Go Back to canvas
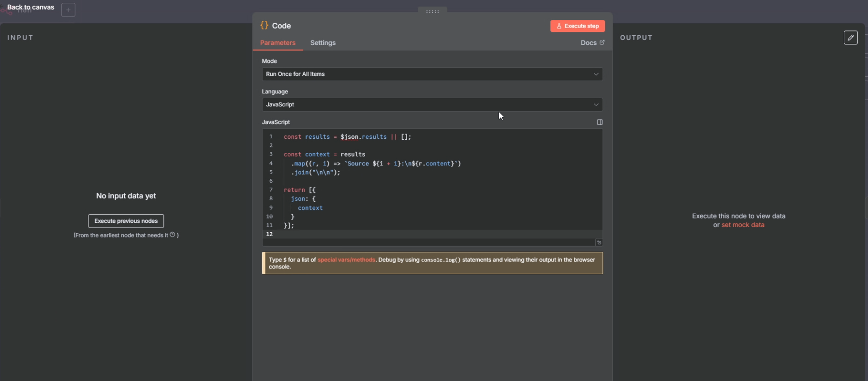The height and width of the screenshot is (381, 868). pyautogui.click(x=30, y=7)
